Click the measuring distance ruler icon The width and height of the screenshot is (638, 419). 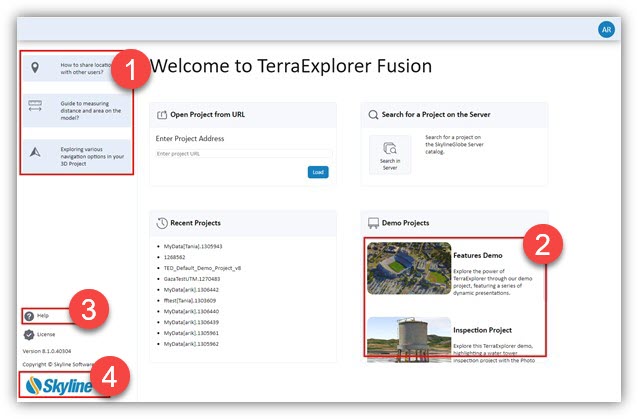pos(36,106)
